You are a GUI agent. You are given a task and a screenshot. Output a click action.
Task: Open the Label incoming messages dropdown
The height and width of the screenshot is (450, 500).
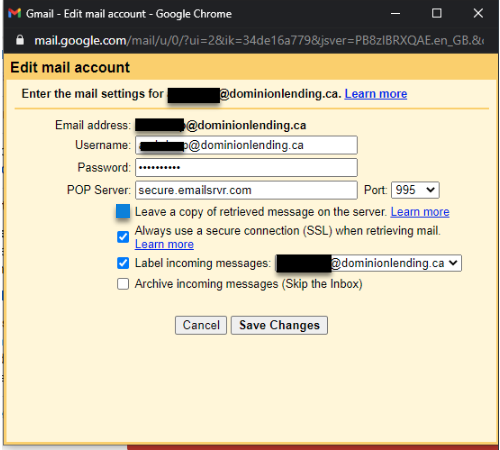(368, 263)
